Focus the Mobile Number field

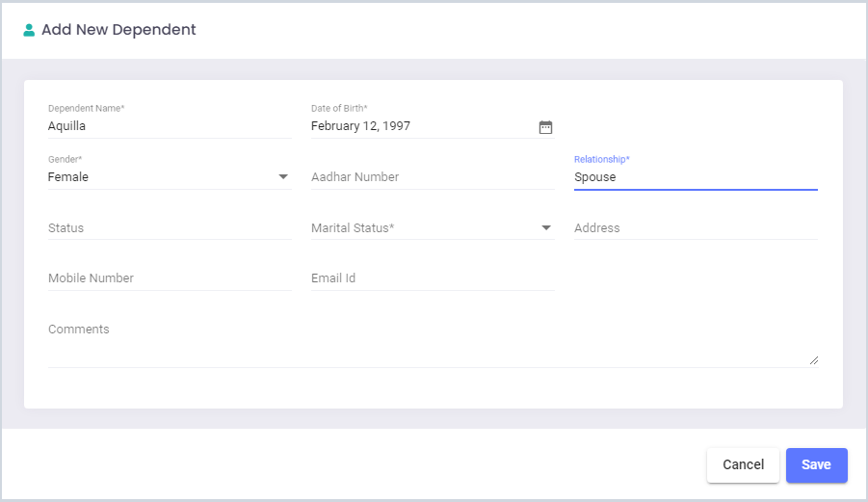point(170,278)
